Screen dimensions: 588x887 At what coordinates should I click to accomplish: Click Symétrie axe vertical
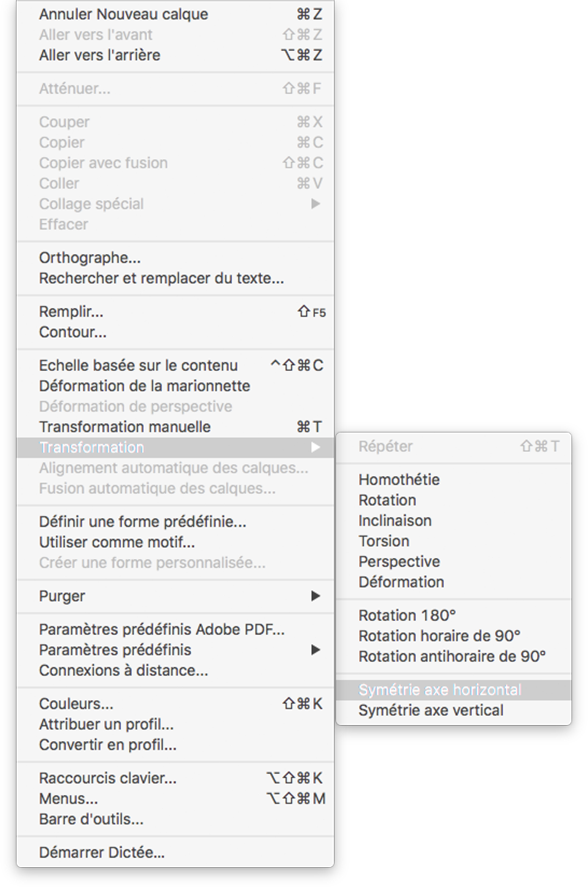pyautogui.click(x=431, y=710)
